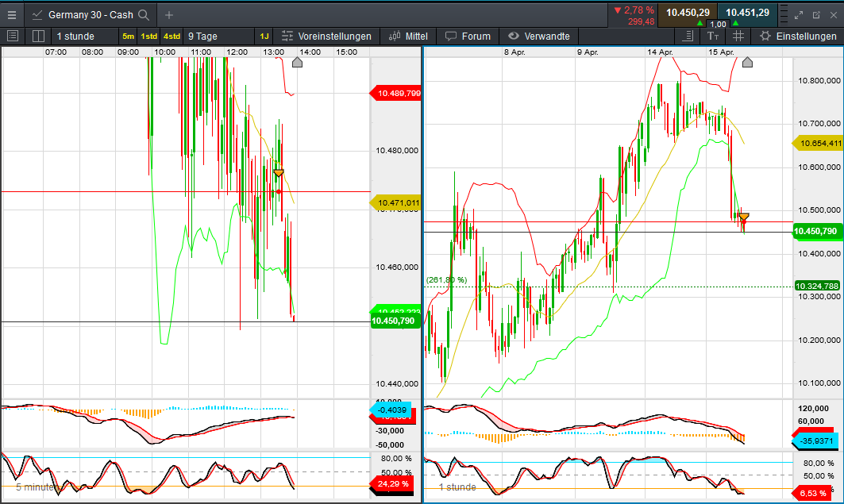Click the 13:00 time axis label

coord(273,52)
